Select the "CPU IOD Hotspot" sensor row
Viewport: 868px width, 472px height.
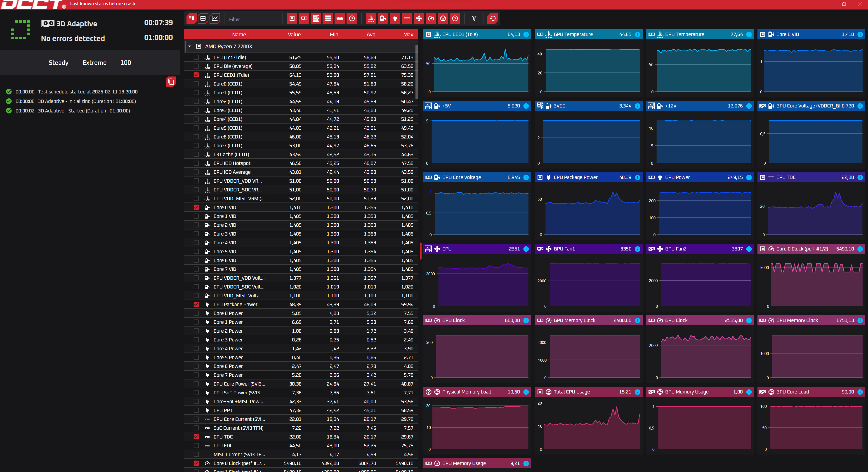[x=301, y=163]
